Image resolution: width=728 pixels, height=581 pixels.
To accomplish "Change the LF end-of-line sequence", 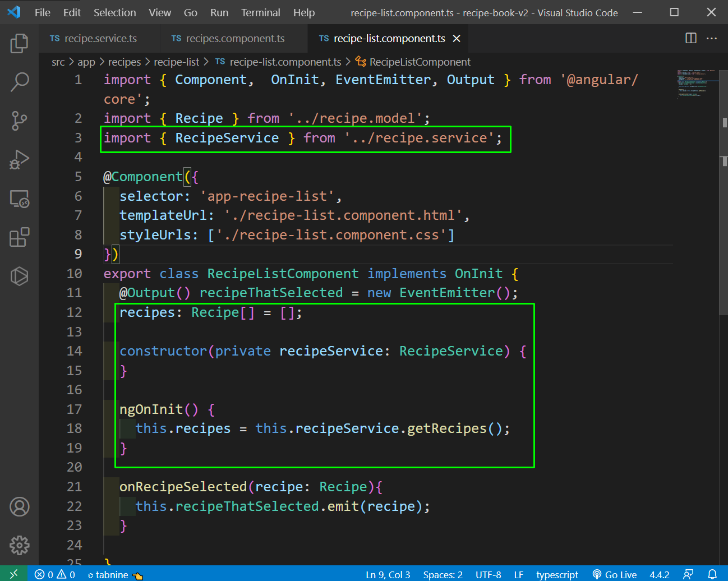I will tap(519, 575).
